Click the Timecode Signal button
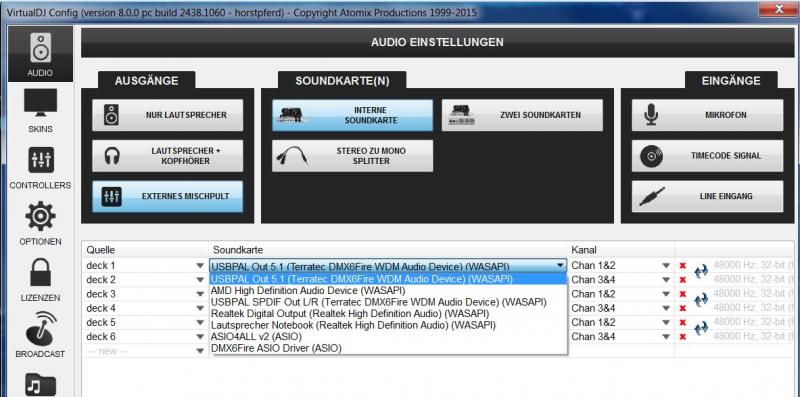Screen dimensions: 800x397 (707, 156)
